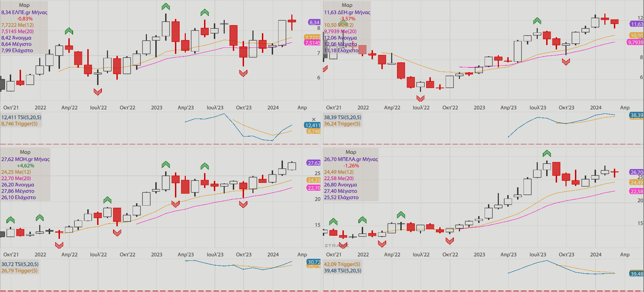Click the -0,83% change value
Viewport: 644px width, 292px height.
25,19
